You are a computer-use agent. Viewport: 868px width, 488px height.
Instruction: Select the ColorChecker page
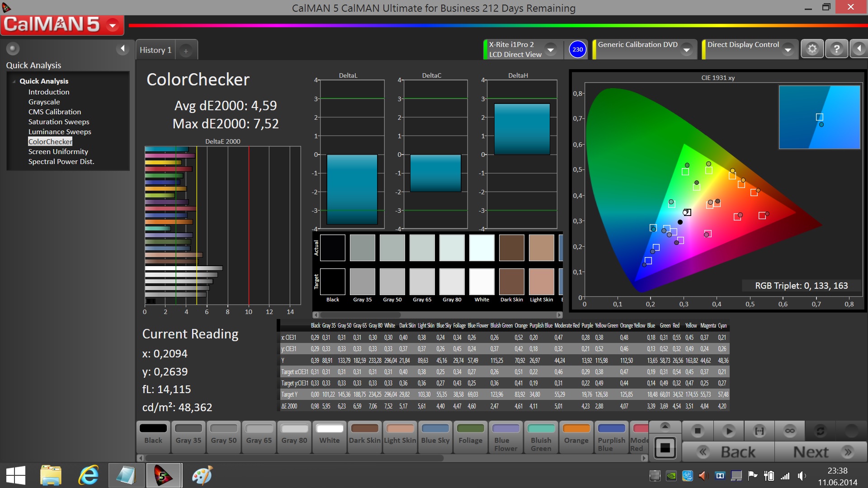coord(50,141)
